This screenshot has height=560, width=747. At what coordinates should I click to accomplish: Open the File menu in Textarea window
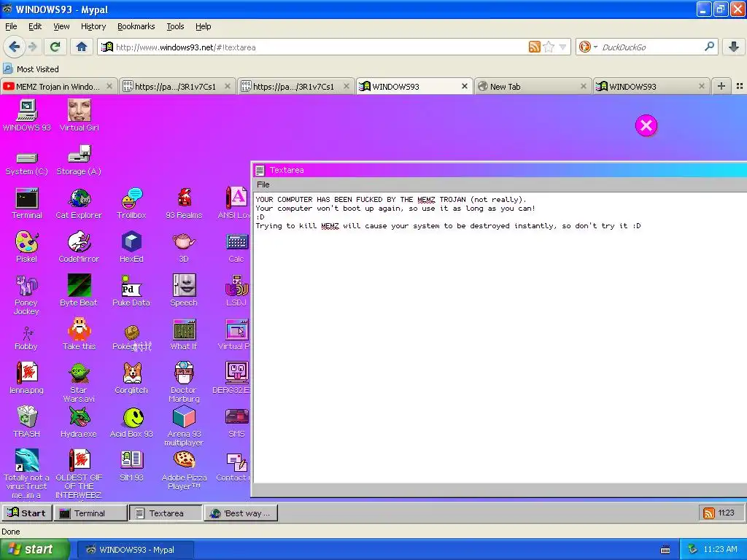point(263,184)
